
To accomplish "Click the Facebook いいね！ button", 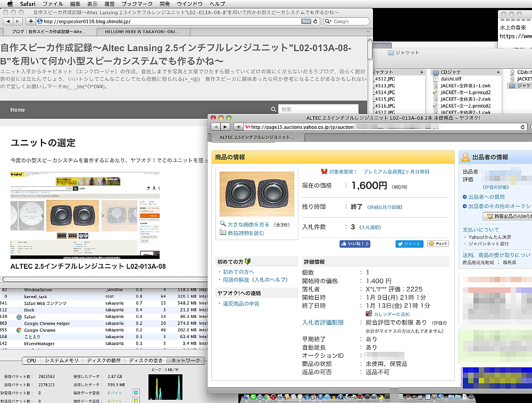I will coord(355,244).
